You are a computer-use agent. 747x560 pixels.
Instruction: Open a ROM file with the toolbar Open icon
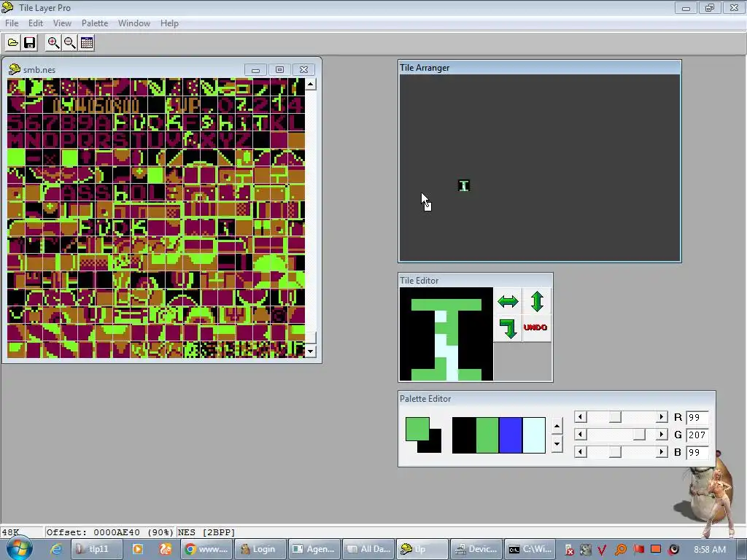[13, 43]
